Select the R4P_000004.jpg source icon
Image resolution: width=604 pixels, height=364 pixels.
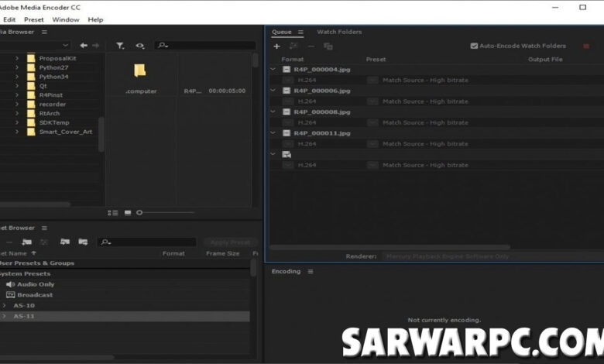pyautogui.click(x=287, y=70)
